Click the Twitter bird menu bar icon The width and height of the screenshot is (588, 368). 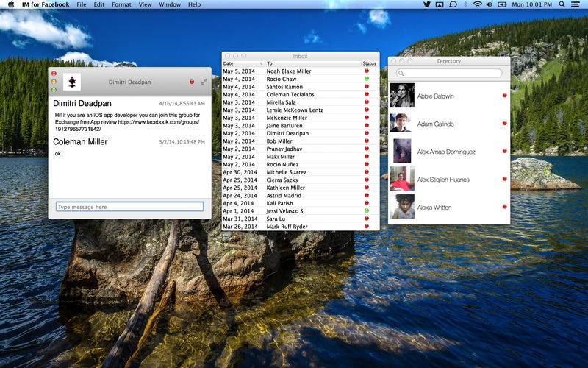[427, 4]
